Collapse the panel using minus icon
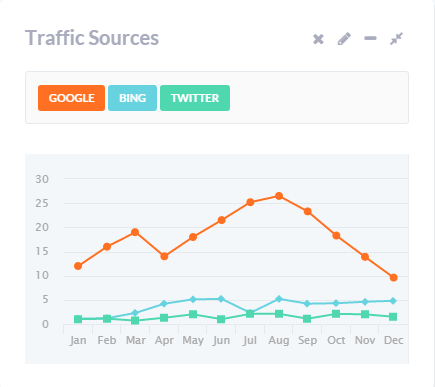This screenshot has height=387, width=435. [370, 38]
